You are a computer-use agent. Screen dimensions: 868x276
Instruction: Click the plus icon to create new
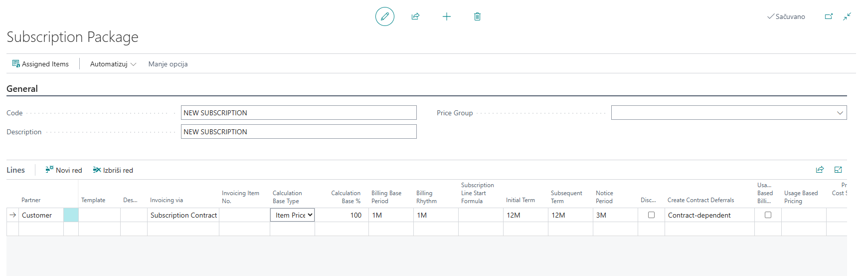point(446,16)
